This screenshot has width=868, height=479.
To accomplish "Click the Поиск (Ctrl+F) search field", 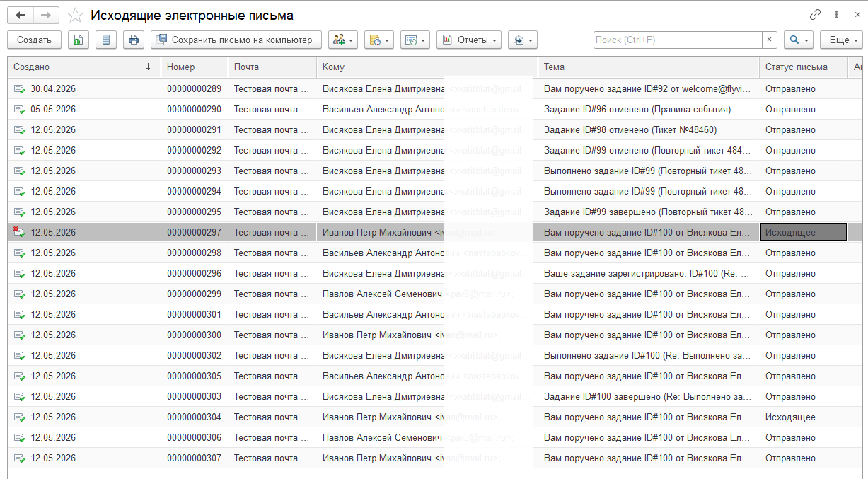I will point(678,40).
